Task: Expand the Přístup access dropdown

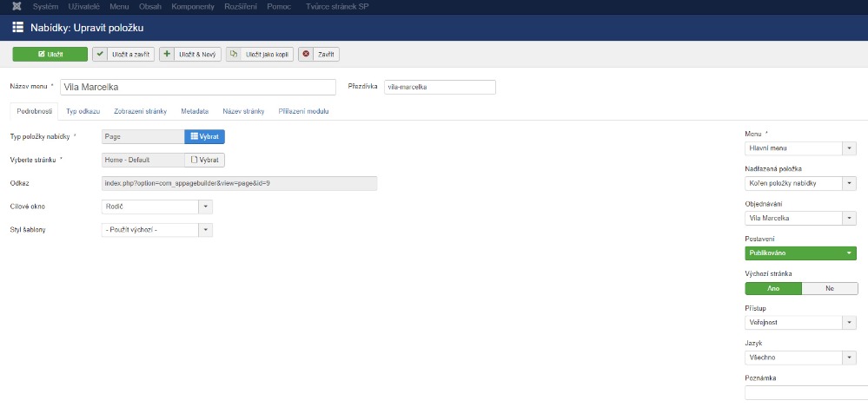Action: click(801, 323)
